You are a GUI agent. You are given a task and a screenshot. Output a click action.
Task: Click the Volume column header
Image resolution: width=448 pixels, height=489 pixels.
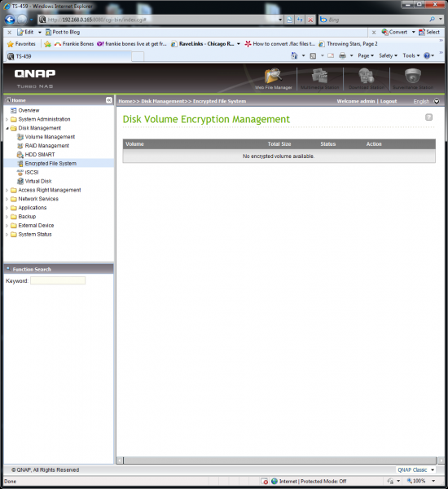coord(134,144)
